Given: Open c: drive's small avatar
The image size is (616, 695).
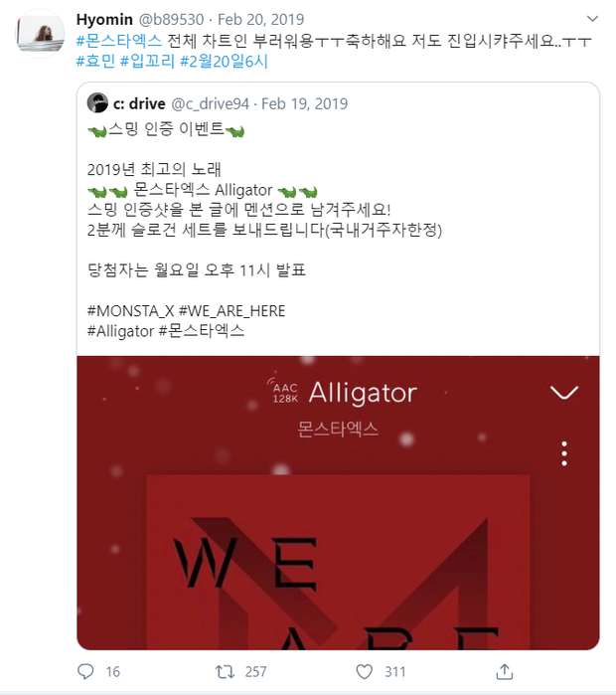Looking at the screenshot, I should [x=97, y=103].
